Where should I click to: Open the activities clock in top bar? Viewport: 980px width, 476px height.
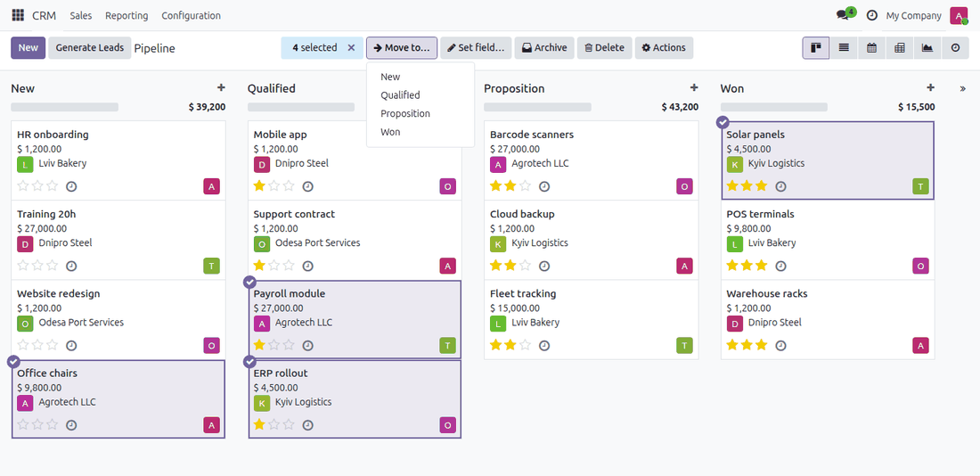pos(872,16)
